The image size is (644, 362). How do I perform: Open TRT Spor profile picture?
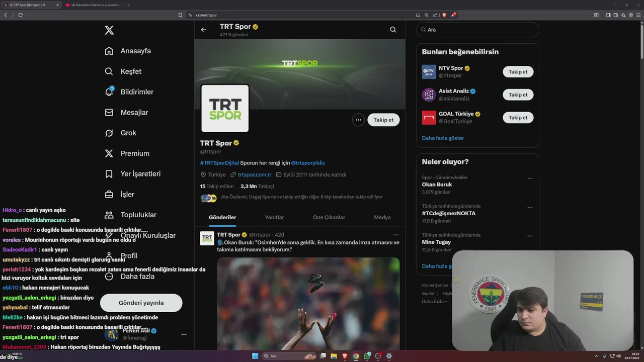[x=225, y=108]
